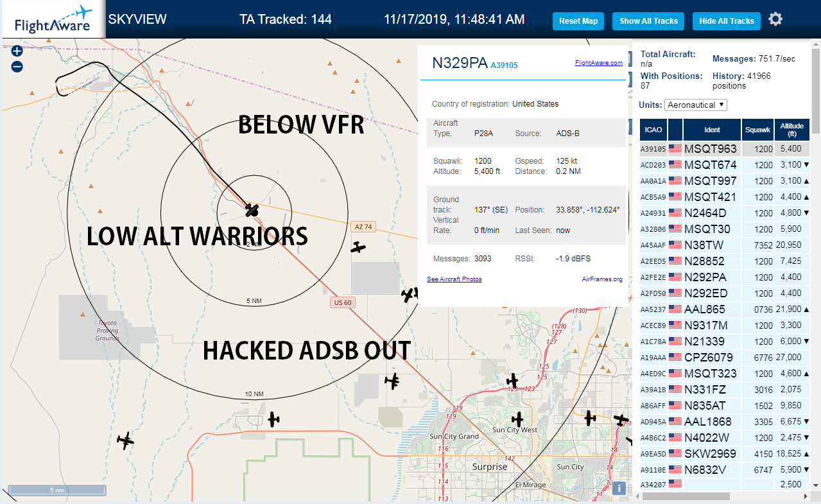821x504 pixels.
Task: Select aircraft N292ED
Action: [724, 293]
